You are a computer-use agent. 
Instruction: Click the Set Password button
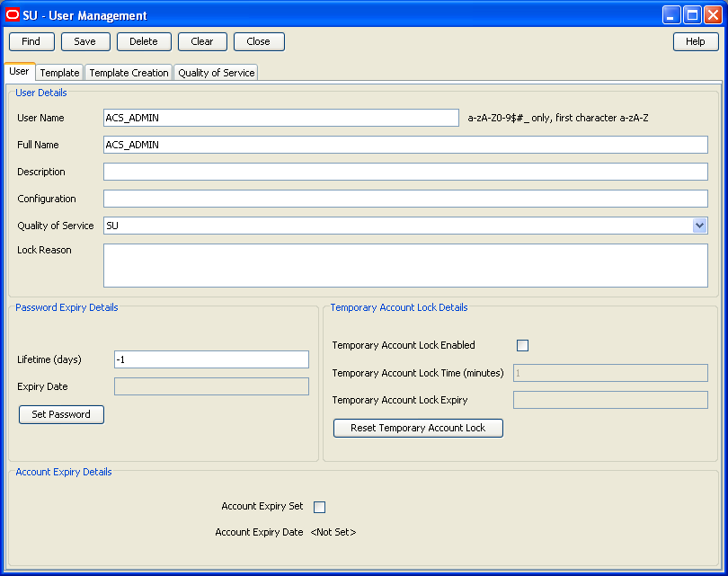coord(60,414)
